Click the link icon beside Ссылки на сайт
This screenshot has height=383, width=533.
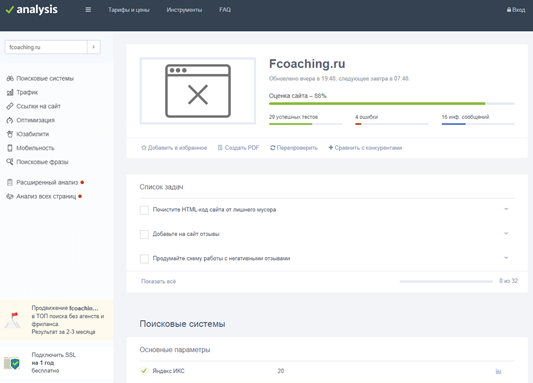10,106
